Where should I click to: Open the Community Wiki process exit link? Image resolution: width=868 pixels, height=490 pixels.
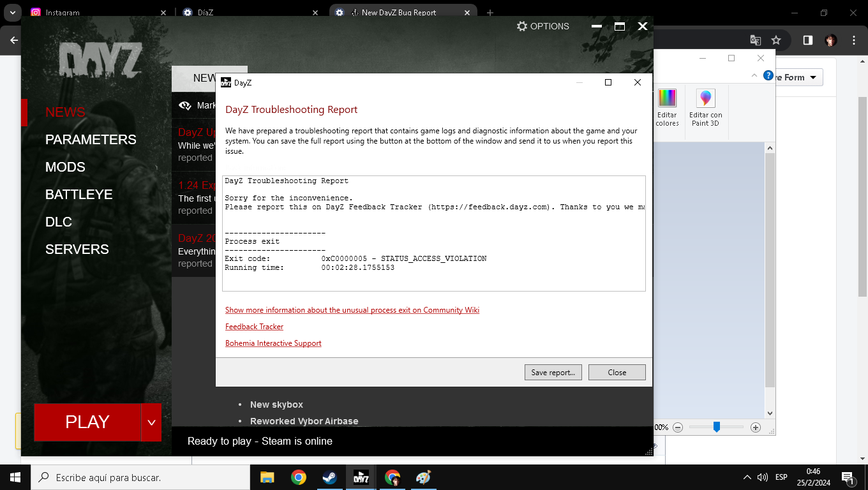click(352, 310)
